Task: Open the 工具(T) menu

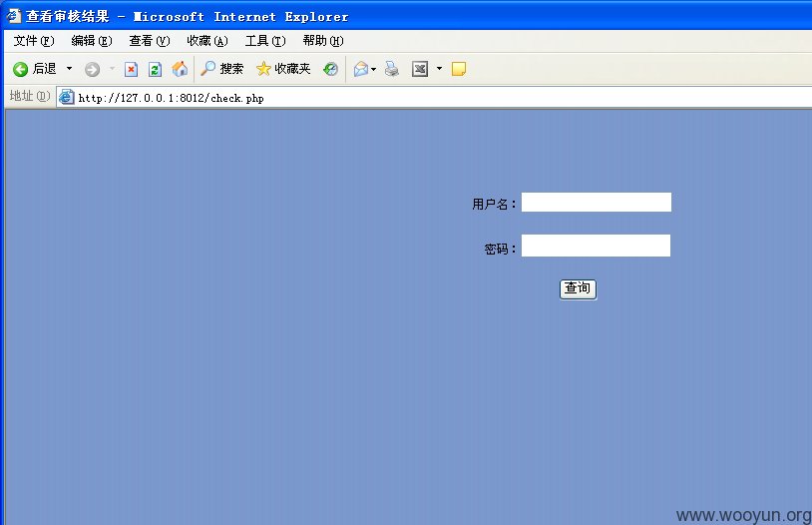Action: (x=265, y=41)
